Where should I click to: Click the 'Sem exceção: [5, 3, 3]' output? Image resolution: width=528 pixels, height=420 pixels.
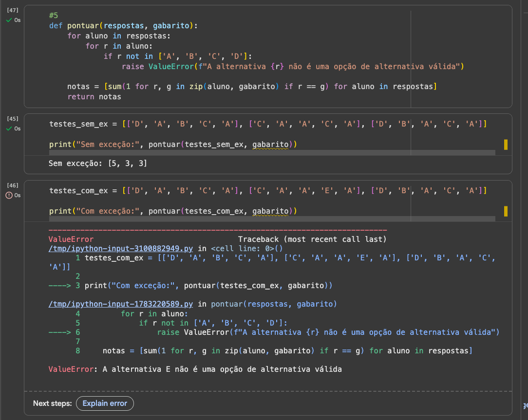click(x=98, y=164)
